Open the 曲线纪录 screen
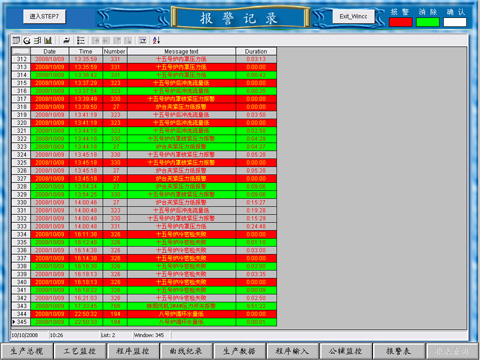The height and width of the screenshot is (360, 480). click(186, 351)
